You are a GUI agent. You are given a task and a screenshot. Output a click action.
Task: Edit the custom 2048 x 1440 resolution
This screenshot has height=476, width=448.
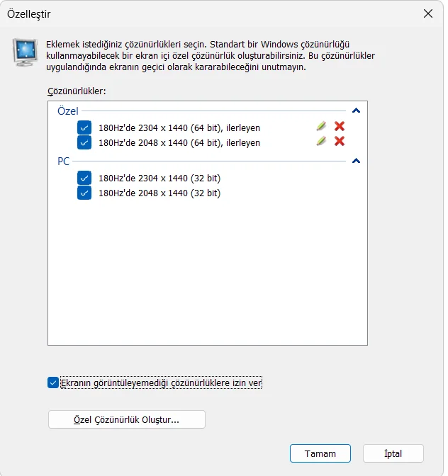pos(321,141)
